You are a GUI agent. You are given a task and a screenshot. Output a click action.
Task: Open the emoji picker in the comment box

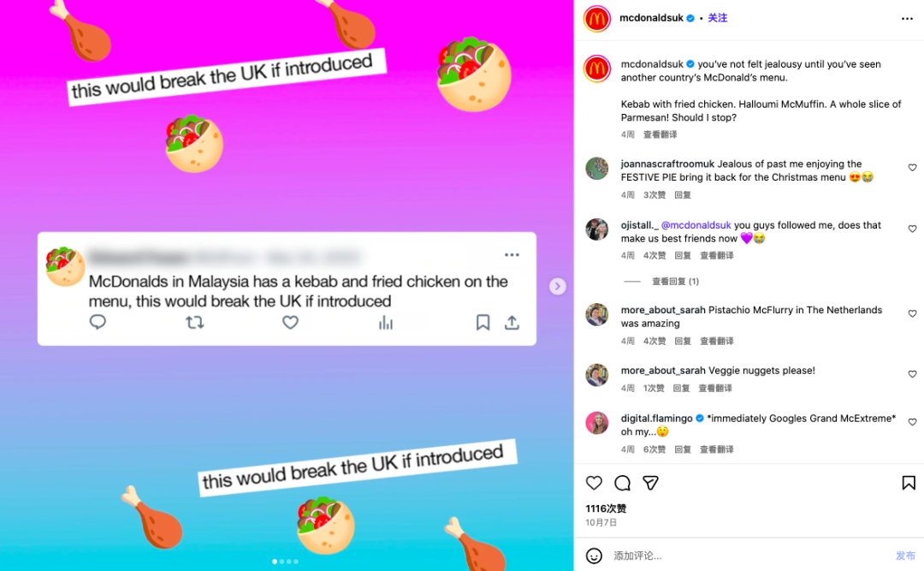(x=594, y=556)
